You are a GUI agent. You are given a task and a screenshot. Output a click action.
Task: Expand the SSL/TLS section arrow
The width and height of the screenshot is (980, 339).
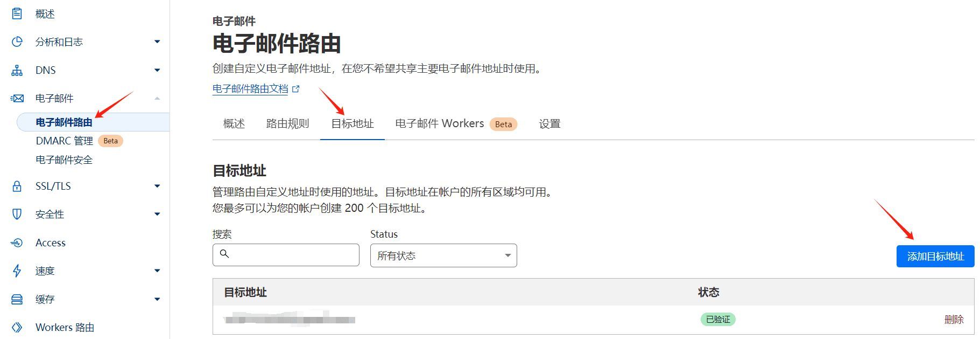click(x=157, y=186)
